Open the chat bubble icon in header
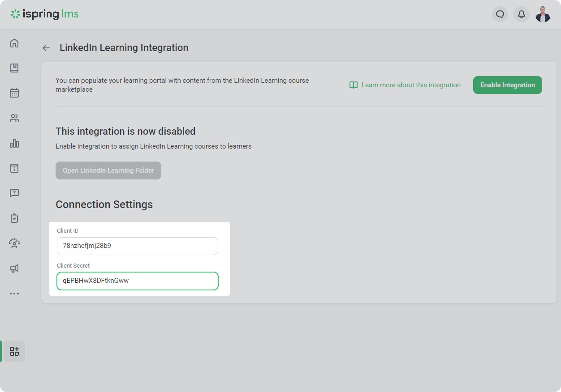This screenshot has width=561, height=392. 500,14
